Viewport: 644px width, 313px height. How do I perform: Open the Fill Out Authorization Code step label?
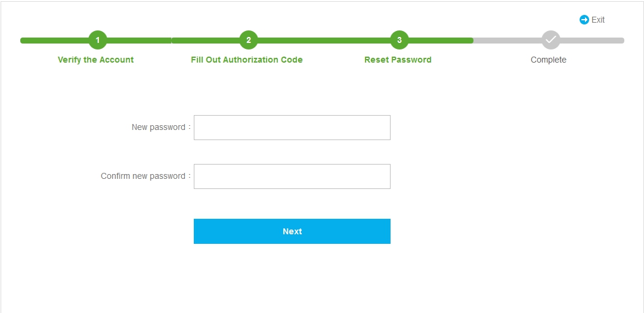247,60
